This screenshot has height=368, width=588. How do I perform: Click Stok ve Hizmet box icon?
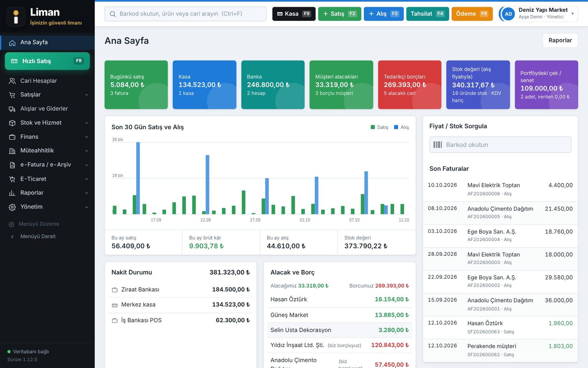click(12, 123)
